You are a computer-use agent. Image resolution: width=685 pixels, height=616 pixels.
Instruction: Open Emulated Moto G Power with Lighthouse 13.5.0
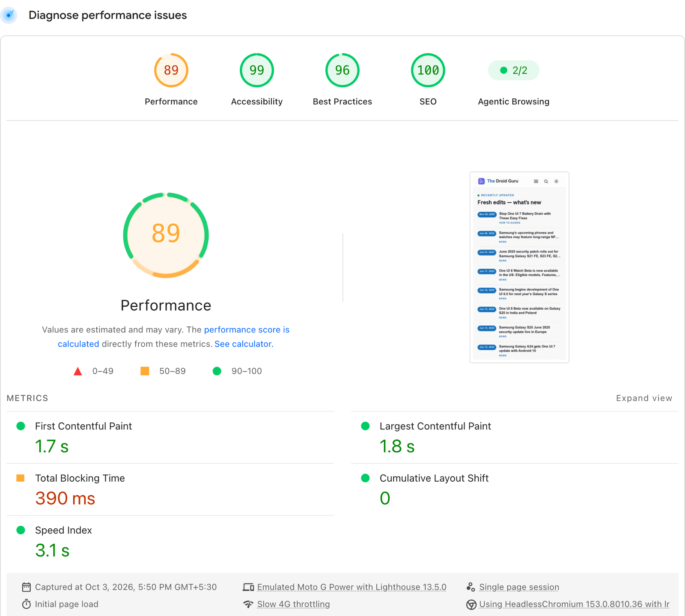point(351,587)
